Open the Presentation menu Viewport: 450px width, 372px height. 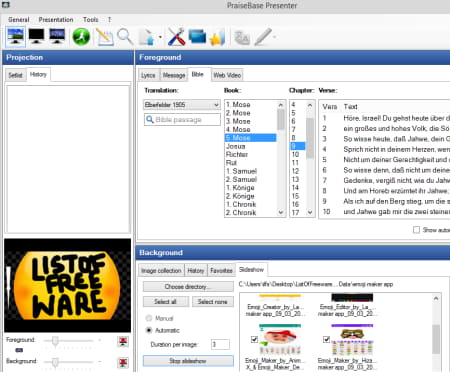56,20
